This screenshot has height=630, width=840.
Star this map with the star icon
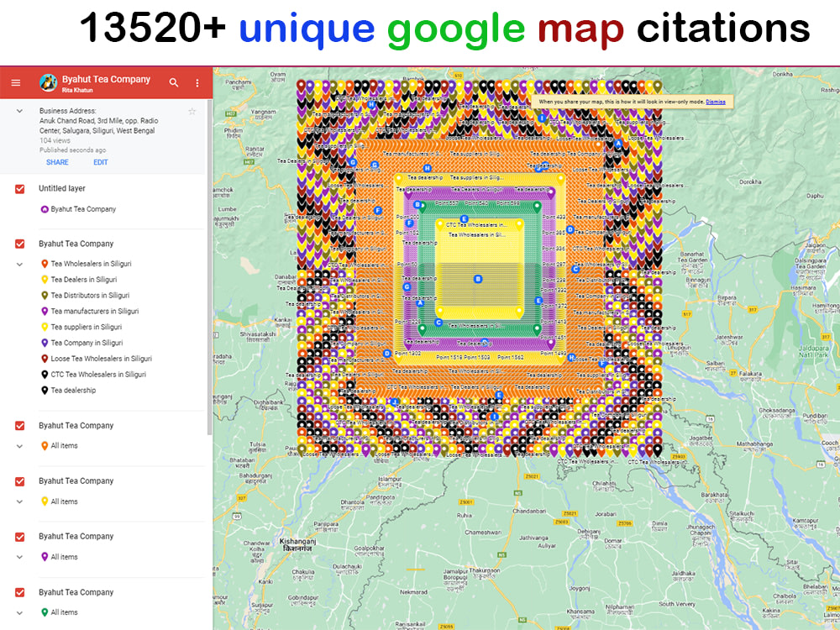[x=192, y=111]
